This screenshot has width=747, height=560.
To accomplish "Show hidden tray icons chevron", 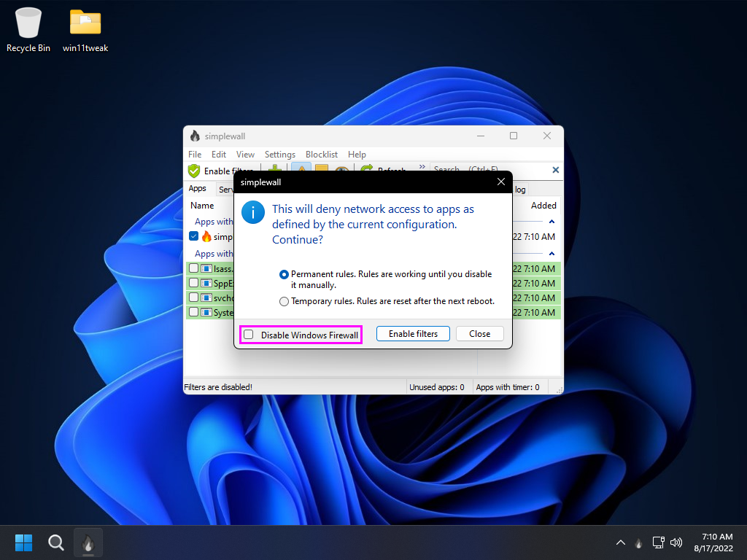I will [x=620, y=542].
